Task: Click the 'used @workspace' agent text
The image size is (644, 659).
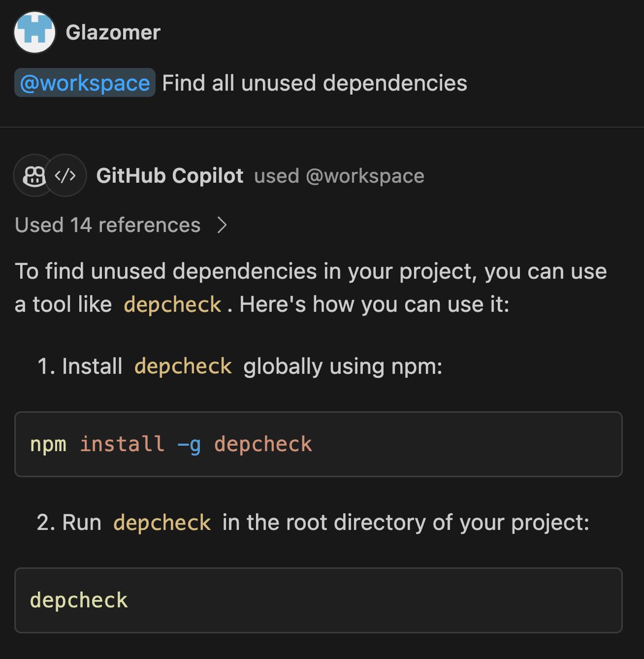Action: [x=339, y=176]
